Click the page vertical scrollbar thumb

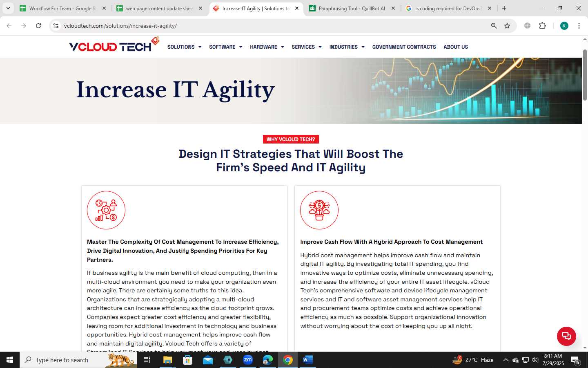585,75
